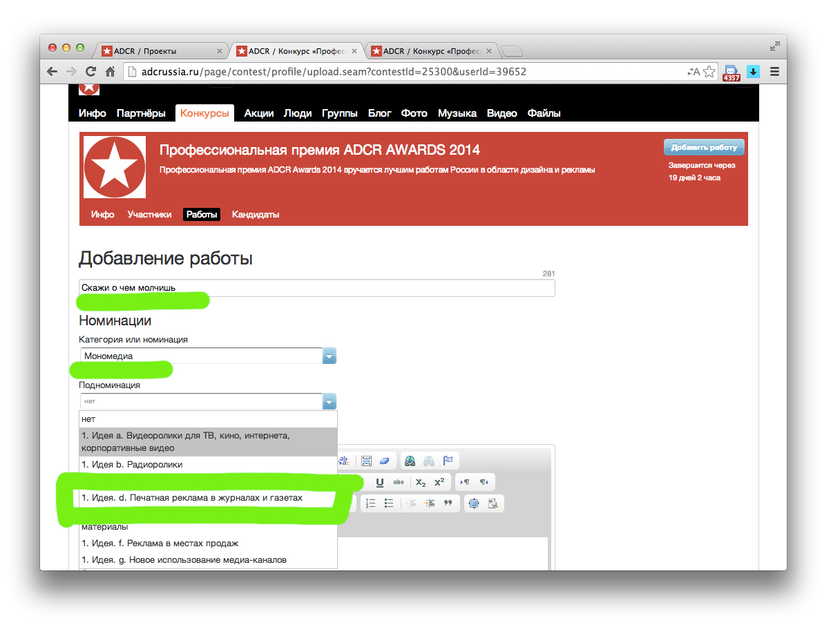Set left-to-right text direction

tap(465, 482)
